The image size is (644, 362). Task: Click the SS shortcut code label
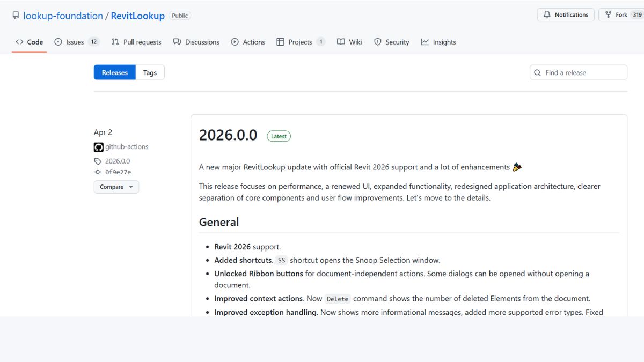tap(281, 260)
